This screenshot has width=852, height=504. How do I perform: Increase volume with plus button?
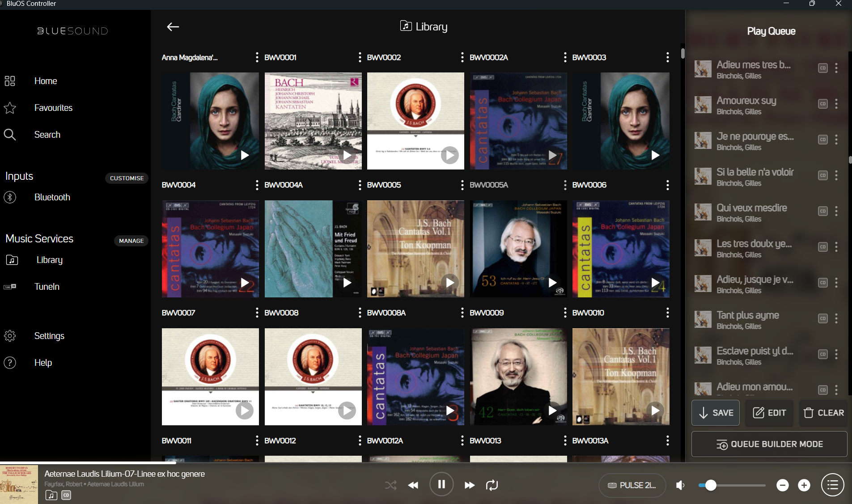pos(804,485)
